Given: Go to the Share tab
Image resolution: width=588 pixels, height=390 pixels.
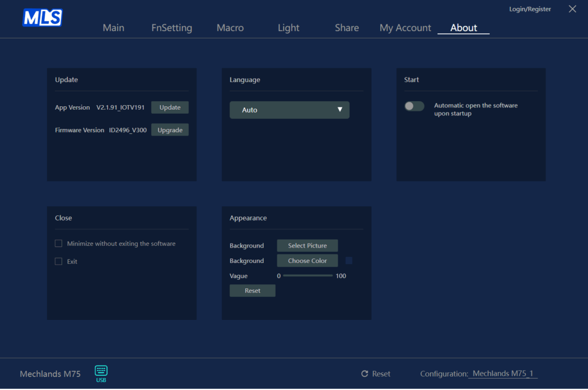Looking at the screenshot, I should (347, 28).
